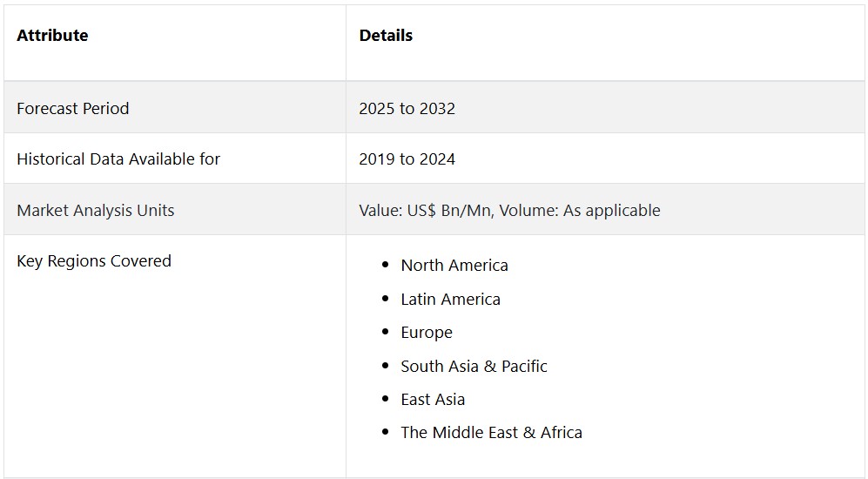This screenshot has width=868, height=479.
Task: Click East Asia list item
Action: pyautogui.click(x=433, y=400)
